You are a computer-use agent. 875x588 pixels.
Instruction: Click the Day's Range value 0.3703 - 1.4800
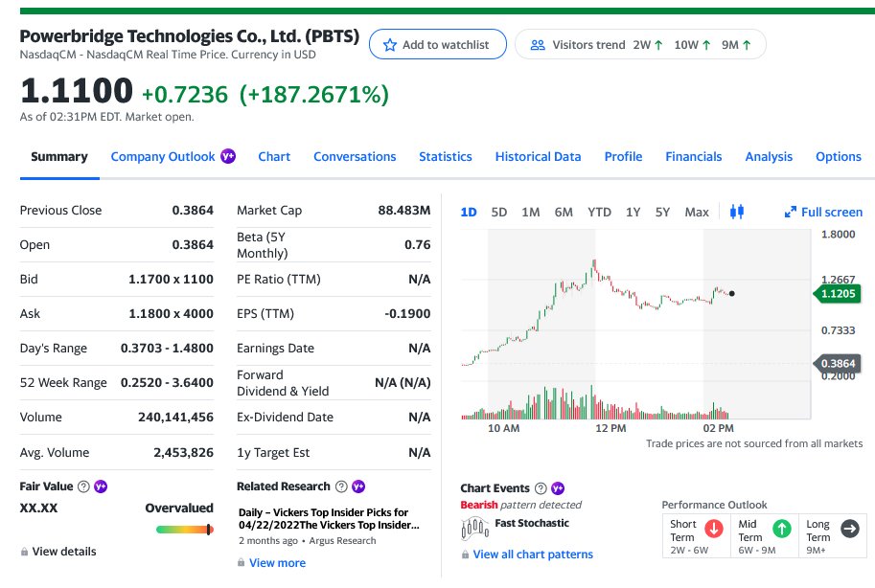point(167,349)
